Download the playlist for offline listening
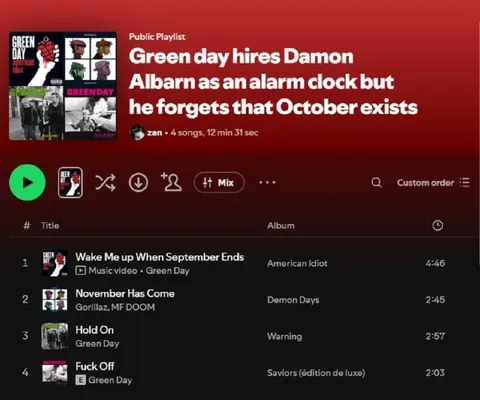The height and width of the screenshot is (400, 480). [x=138, y=182]
